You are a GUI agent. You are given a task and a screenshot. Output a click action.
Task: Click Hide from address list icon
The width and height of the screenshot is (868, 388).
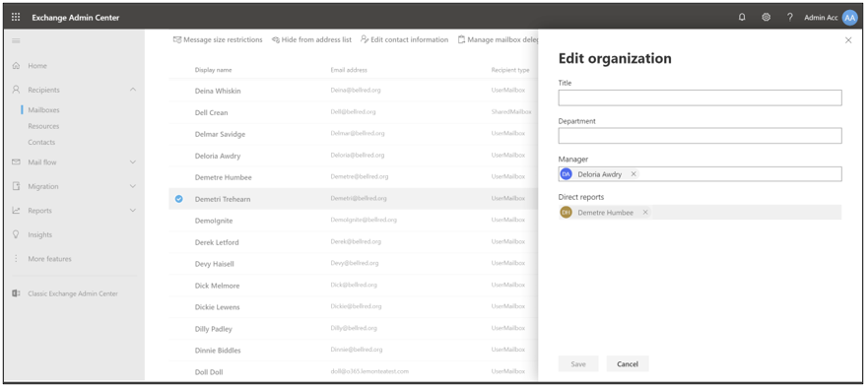[x=275, y=39]
